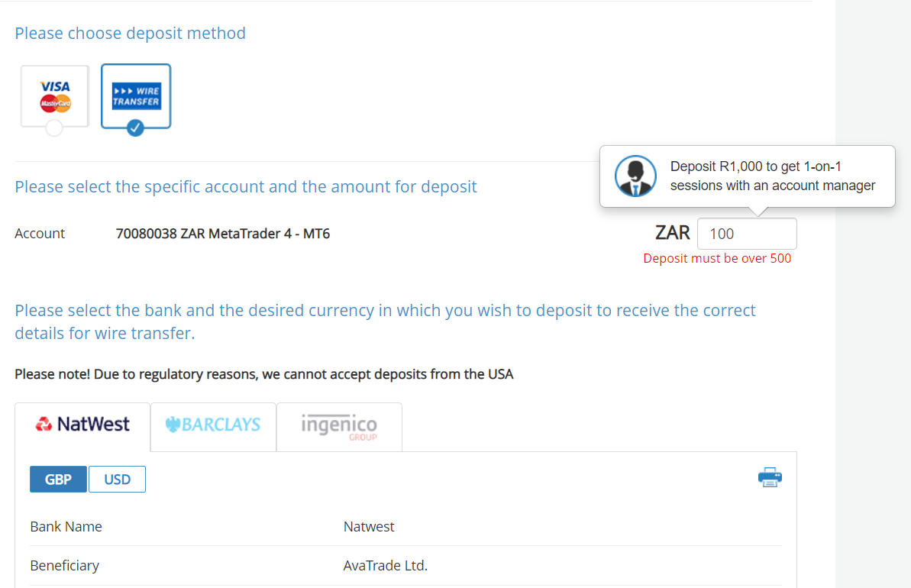
Task: Click the ZAR deposit amount field
Action: tap(746, 234)
